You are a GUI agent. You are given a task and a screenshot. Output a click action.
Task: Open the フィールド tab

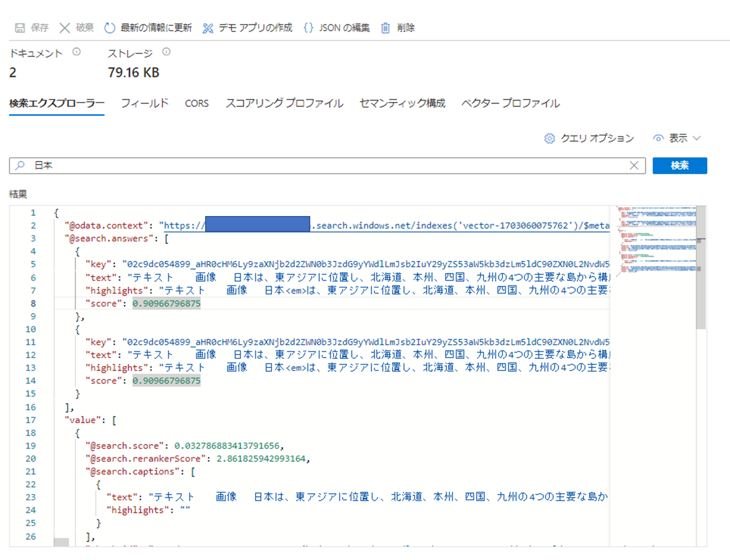(x=144, y=103)
